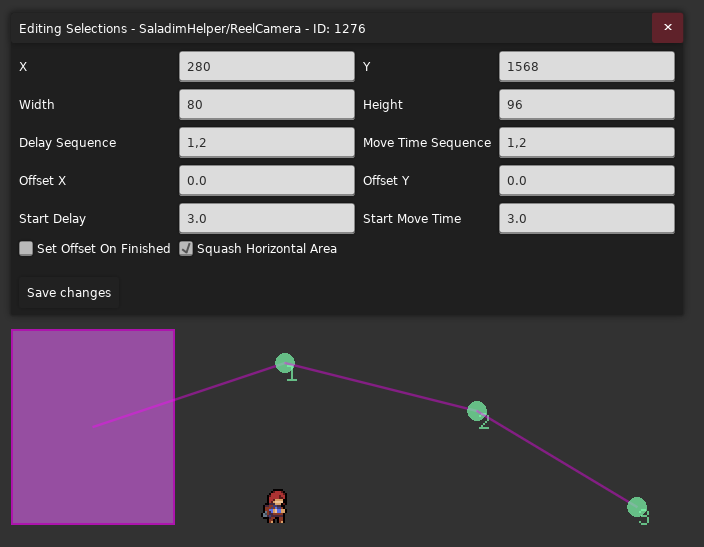
Task: Select the Offset Y field
Action: pyautogui.click(x=586, y=181)
